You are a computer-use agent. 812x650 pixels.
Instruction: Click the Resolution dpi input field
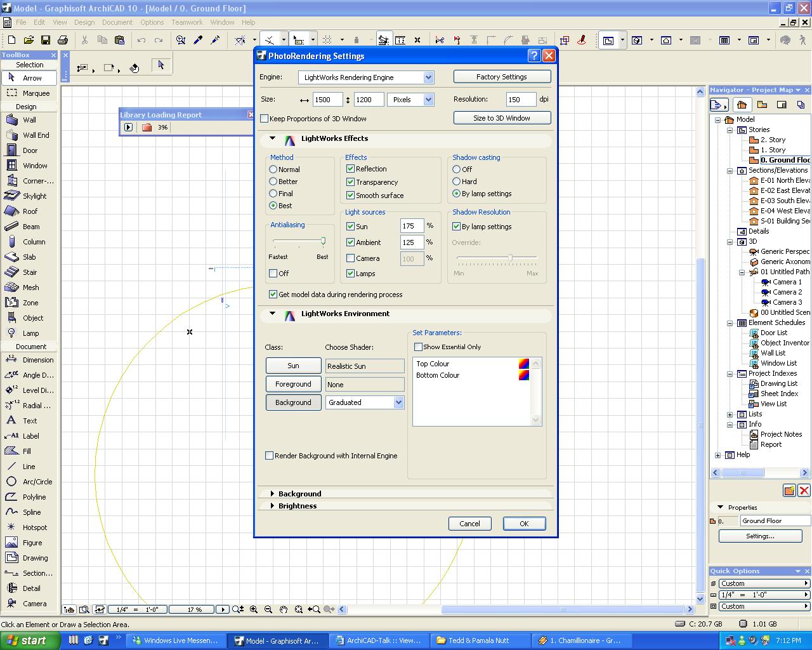(x=520, y=100)
